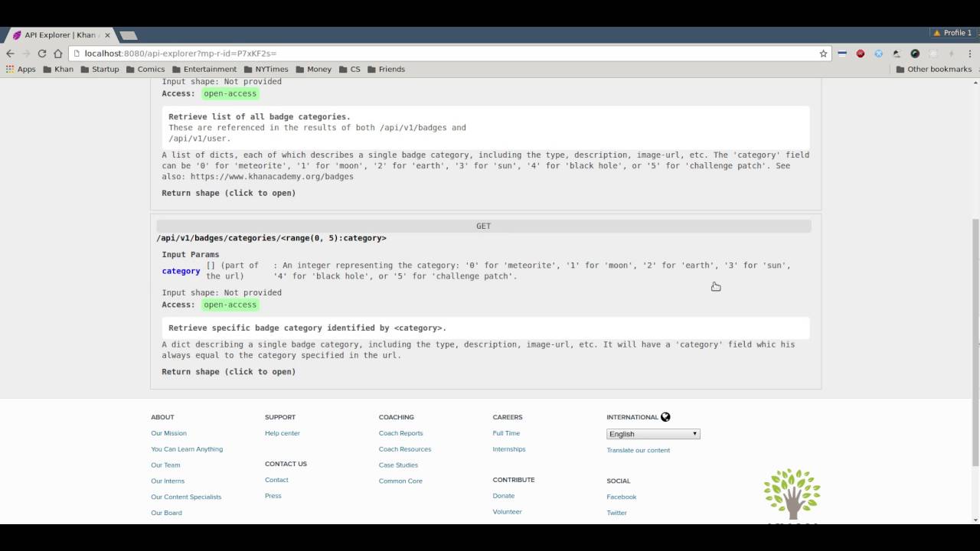Click the Contact link
Screen dimensions: 980x551
276,480
